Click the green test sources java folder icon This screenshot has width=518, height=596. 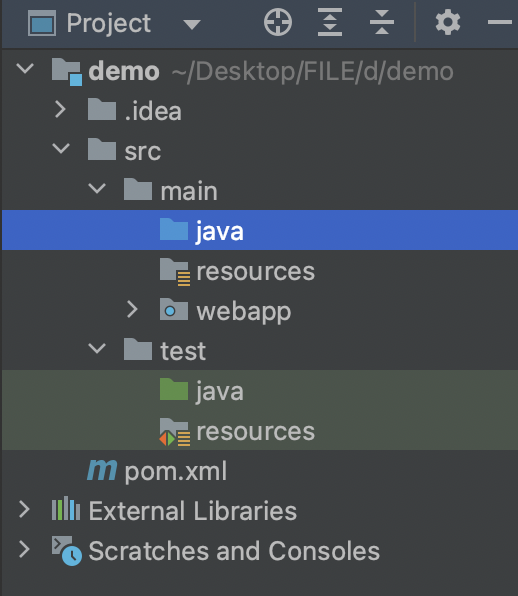tap(174, 389)
